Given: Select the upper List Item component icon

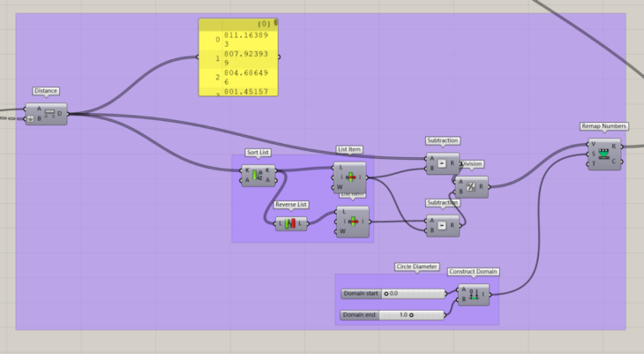Looking at the screenshot, I should (349, 177).
